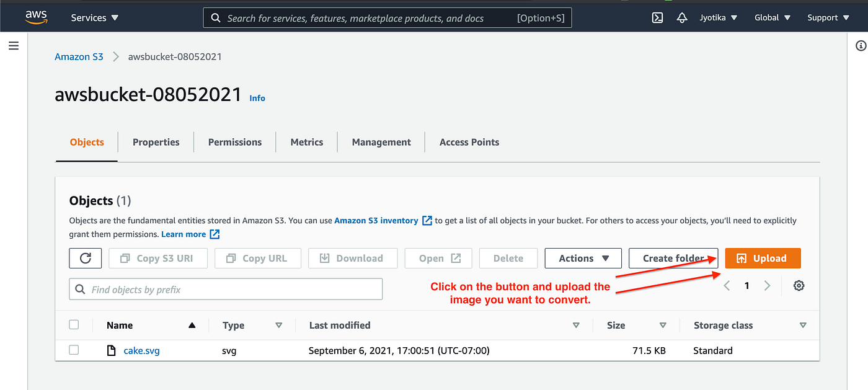Viewport: 868px width, 390px height.
Task: Click the orange Upload button
Action: click(763, 258)
